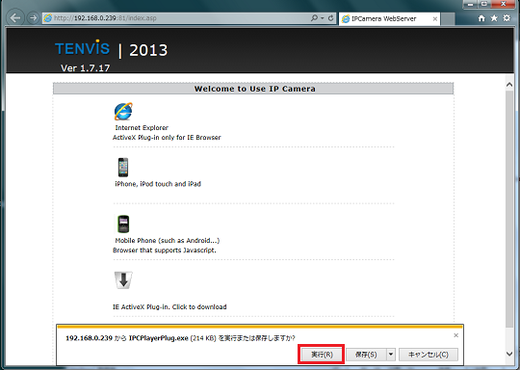This screenshot has width=520, height=370.
Task: Open the address bar dropdown arrow
Action: (x=322, y=18)
